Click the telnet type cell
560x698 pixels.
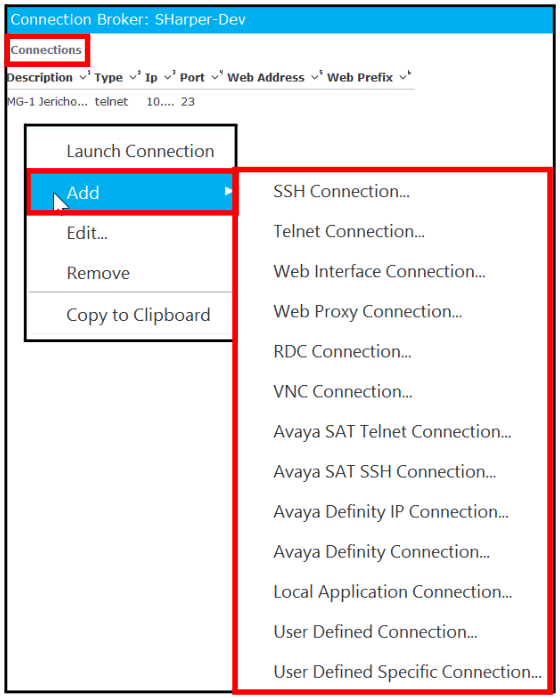click(x=111, y=102)
